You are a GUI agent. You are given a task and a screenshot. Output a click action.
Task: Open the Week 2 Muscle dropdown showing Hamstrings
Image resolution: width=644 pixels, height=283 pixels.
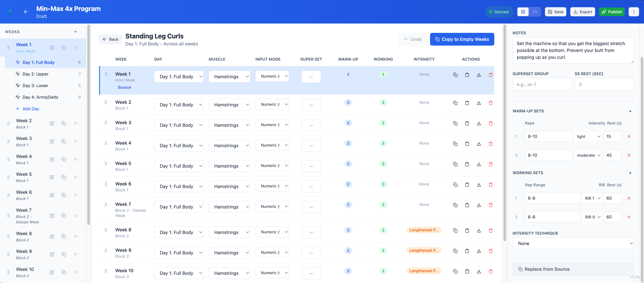tap(229, 105)
